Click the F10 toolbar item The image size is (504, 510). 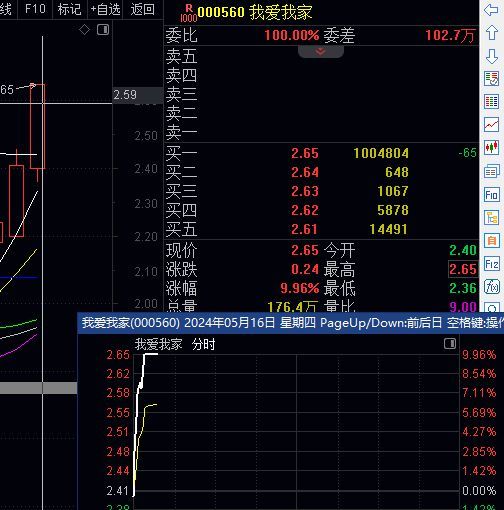(x=35, y=9)
